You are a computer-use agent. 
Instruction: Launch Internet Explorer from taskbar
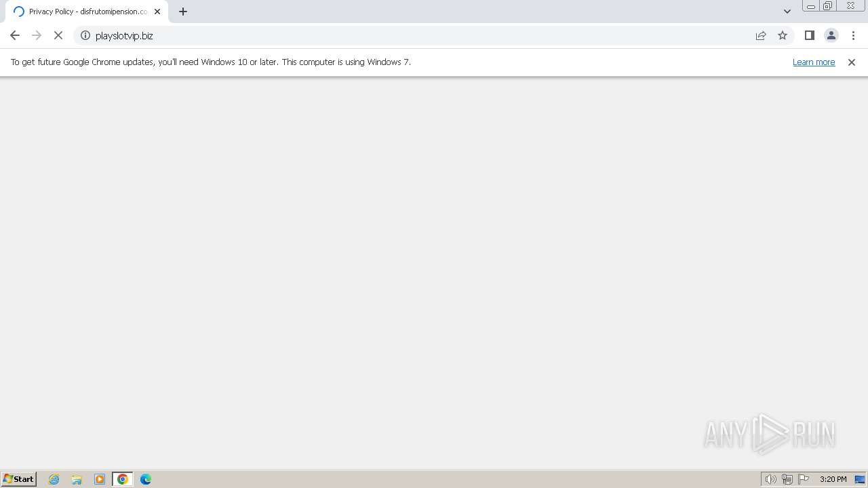(x=54, y=479)
